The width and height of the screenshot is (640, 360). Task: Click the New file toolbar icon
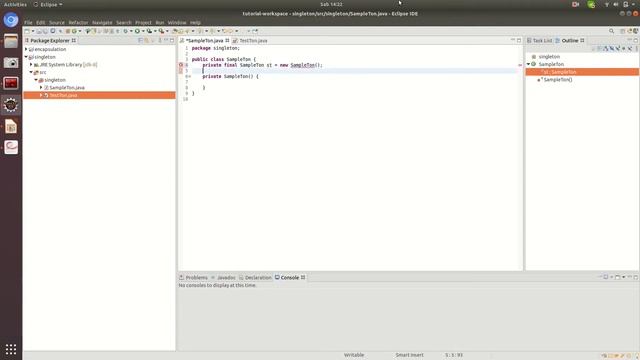27,31
